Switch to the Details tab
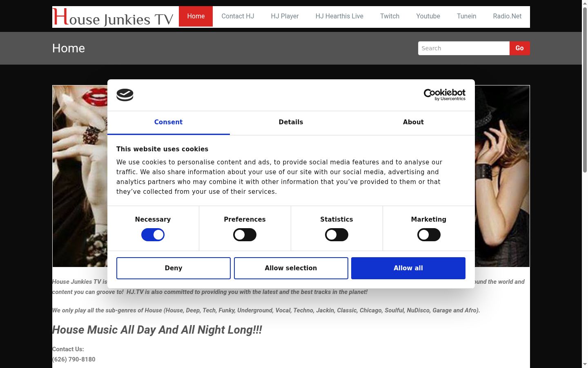This screenshot has height=368, width=588. (291, 122)
